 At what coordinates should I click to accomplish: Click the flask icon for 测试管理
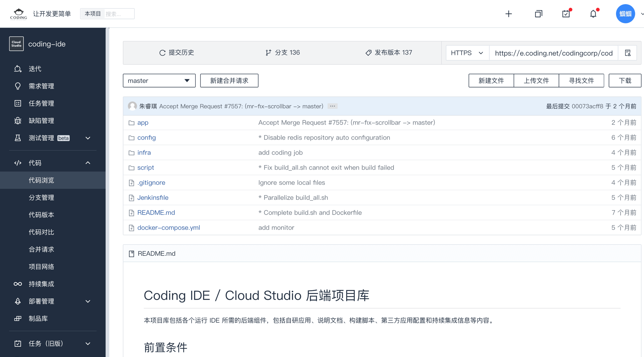[x=17, y=138]
